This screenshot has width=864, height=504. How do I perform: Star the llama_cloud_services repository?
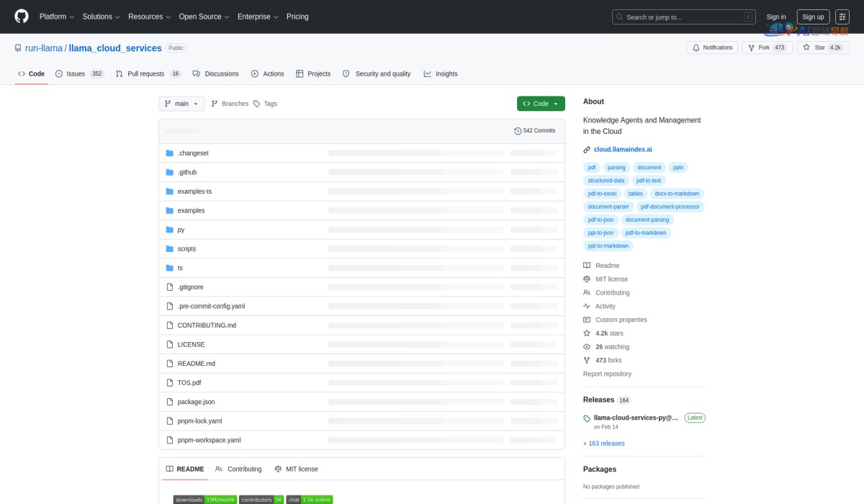pos(814,48)
